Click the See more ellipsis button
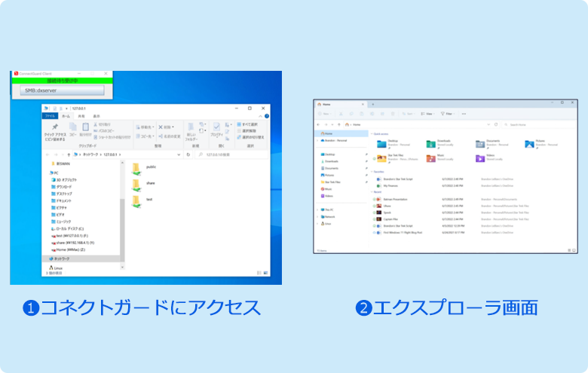Screen dimensions: 588x373 (x=464, y=114)
